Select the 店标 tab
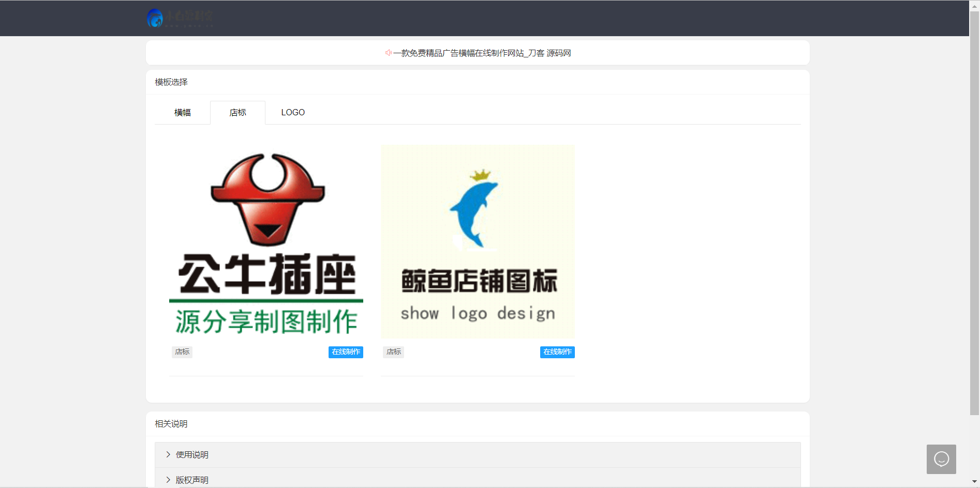The height and width of the screenshot is (488, 980). 237,112
